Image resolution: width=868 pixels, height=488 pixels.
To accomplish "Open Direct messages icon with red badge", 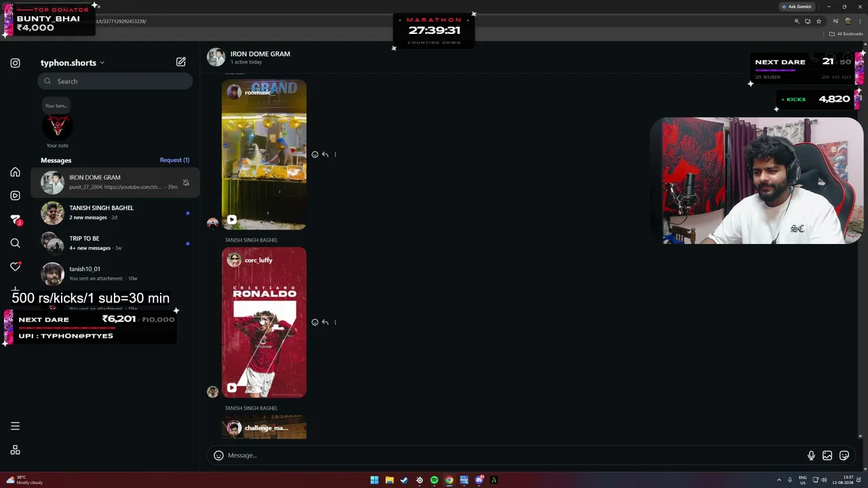I will tap(16, 220).
